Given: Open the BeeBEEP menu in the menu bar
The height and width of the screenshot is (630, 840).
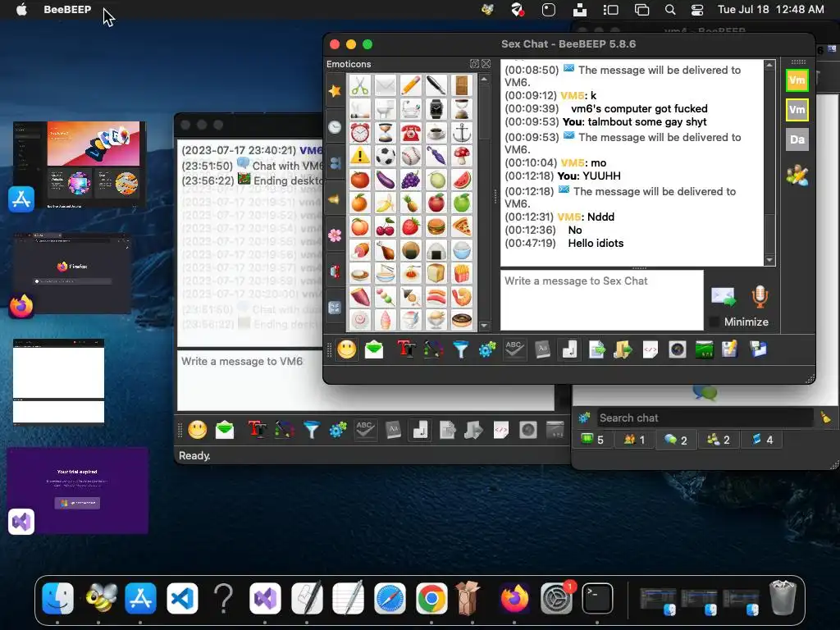Looking at the screenshot, I should 67,10.
